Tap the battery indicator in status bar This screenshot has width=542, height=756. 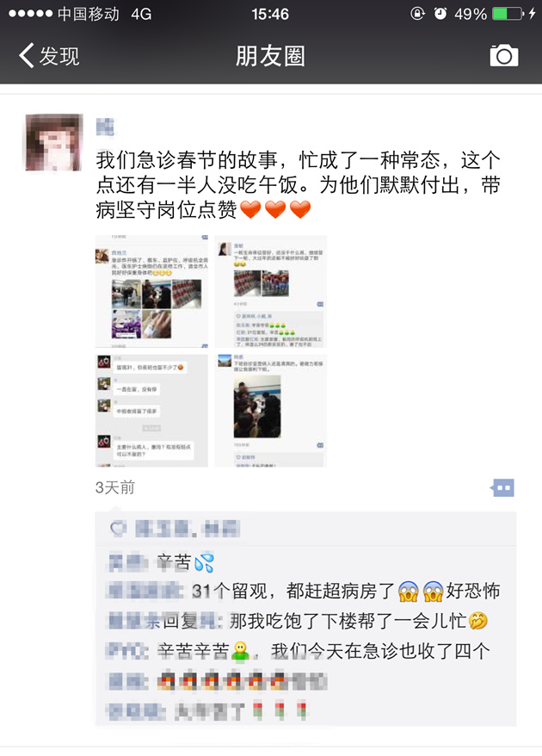(x=508, y=14)
